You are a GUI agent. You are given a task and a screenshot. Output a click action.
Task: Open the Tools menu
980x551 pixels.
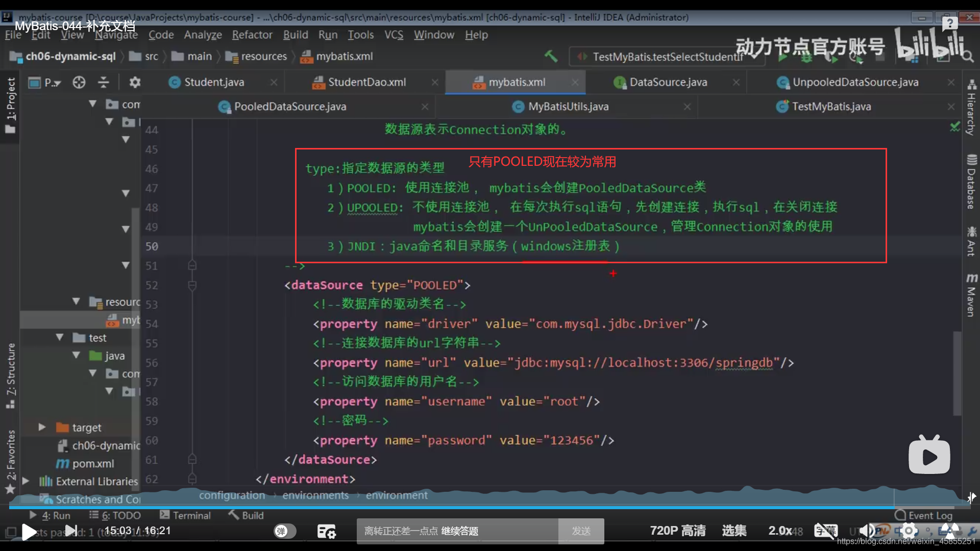[x=360, y=35]
